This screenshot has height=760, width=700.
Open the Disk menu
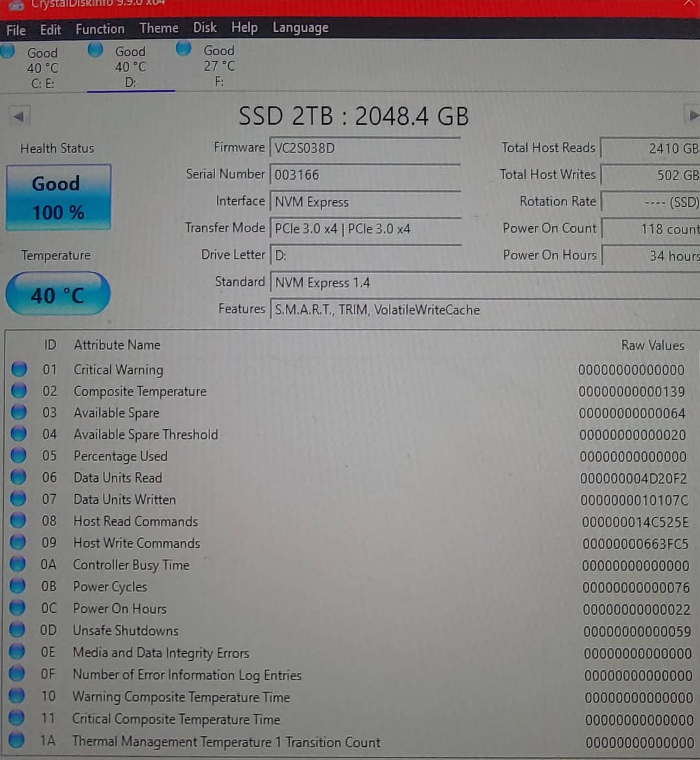pos(205,28)
